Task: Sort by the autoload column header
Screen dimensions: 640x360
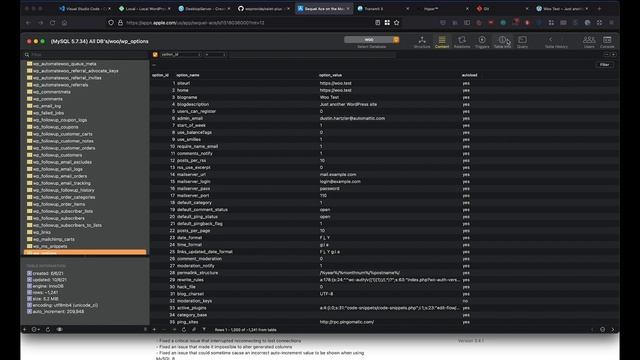Action: [469, 75]
